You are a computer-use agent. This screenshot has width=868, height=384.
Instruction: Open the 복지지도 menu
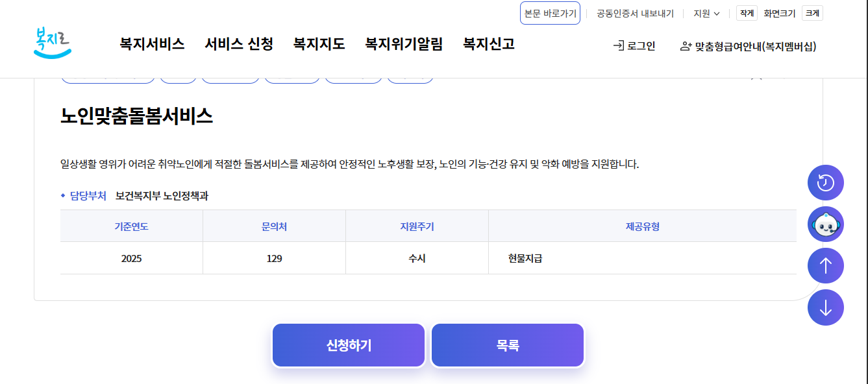coord(317,43)
